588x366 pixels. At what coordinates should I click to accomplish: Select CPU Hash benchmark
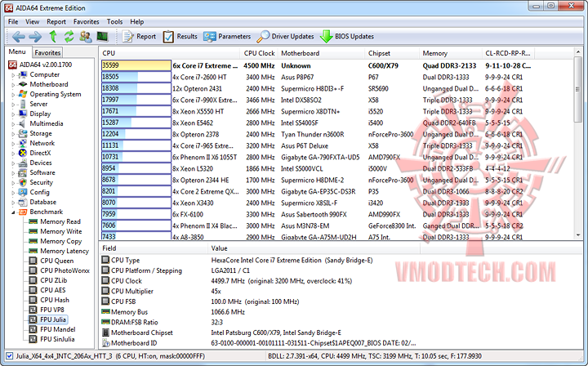[x=55, y=300]
